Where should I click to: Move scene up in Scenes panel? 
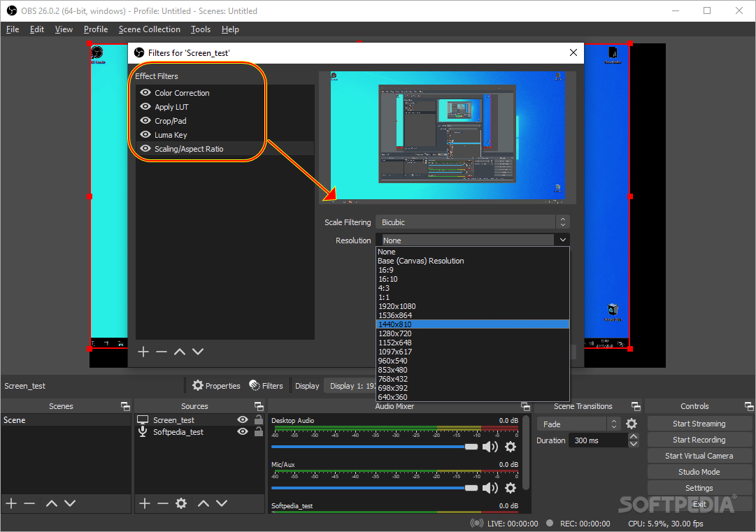(x=52, y=503)
